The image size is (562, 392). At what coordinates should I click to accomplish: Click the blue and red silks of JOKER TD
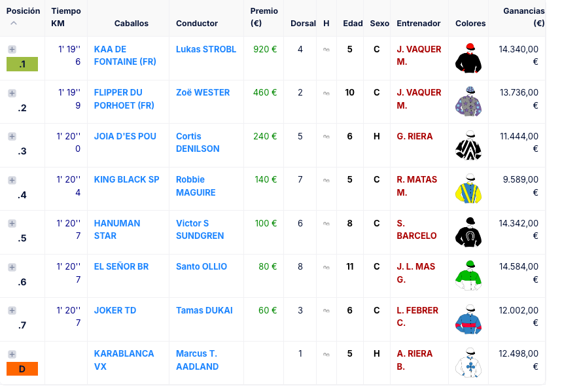click(468, 319)
